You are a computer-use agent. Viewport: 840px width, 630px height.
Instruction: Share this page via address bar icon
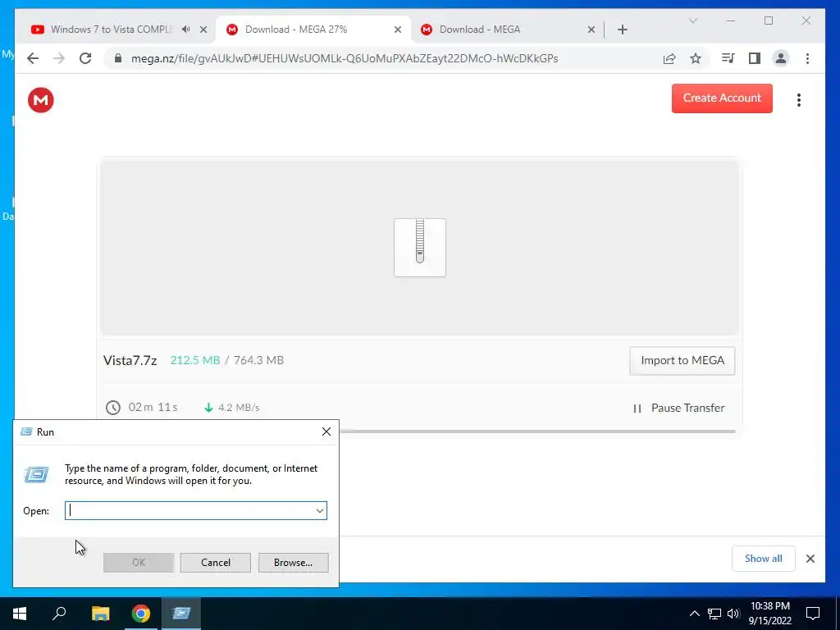[x=669, y=58]
